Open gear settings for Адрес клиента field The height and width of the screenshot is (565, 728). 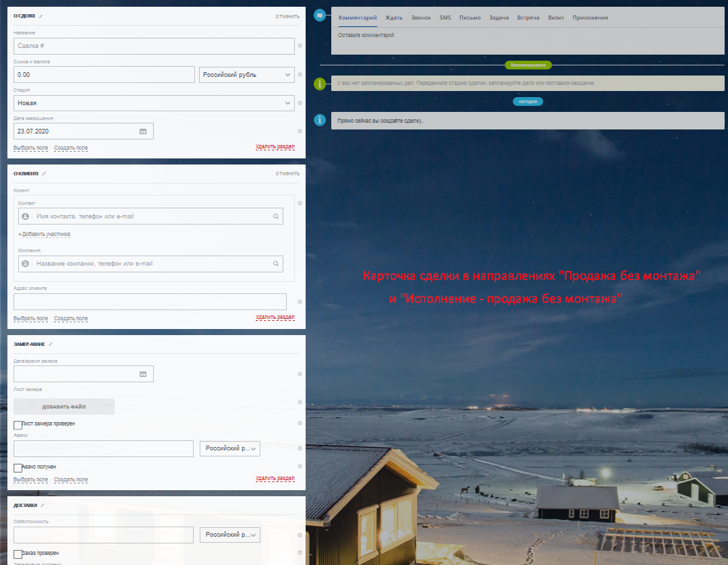[x=300, y=302]
